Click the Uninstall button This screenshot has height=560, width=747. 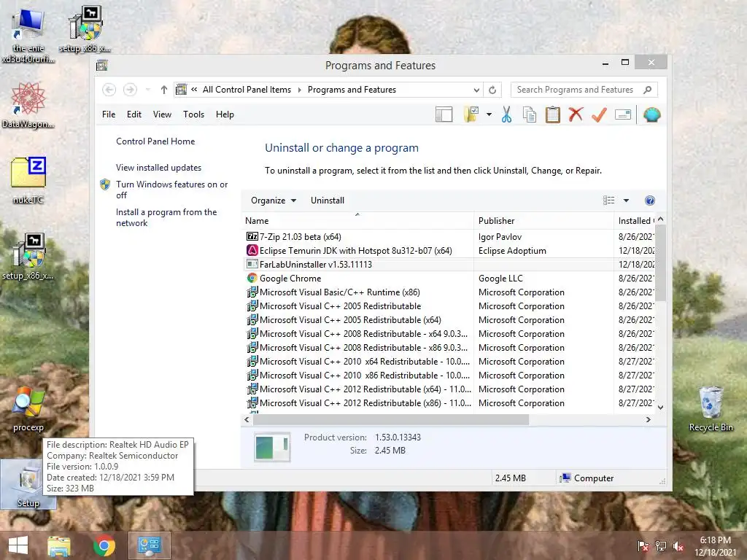(x=328, y=201)
